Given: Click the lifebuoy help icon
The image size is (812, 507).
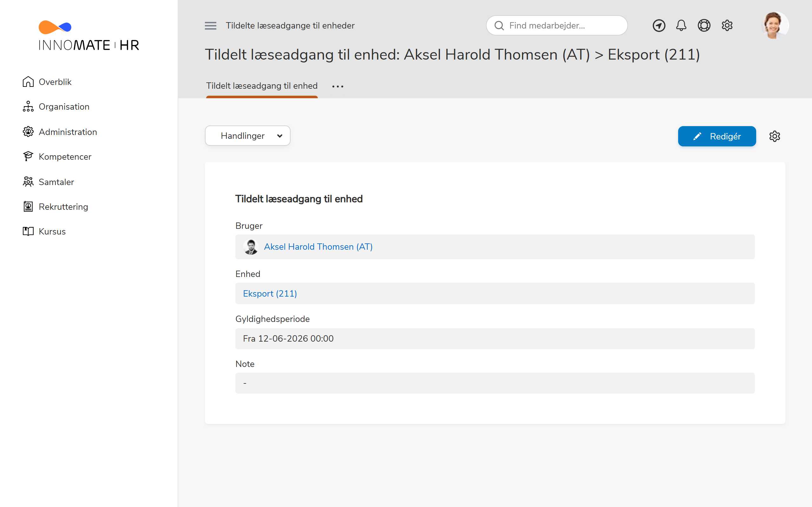Looking at the screenshot, I should pyautogui.click(x=704, y=25).
